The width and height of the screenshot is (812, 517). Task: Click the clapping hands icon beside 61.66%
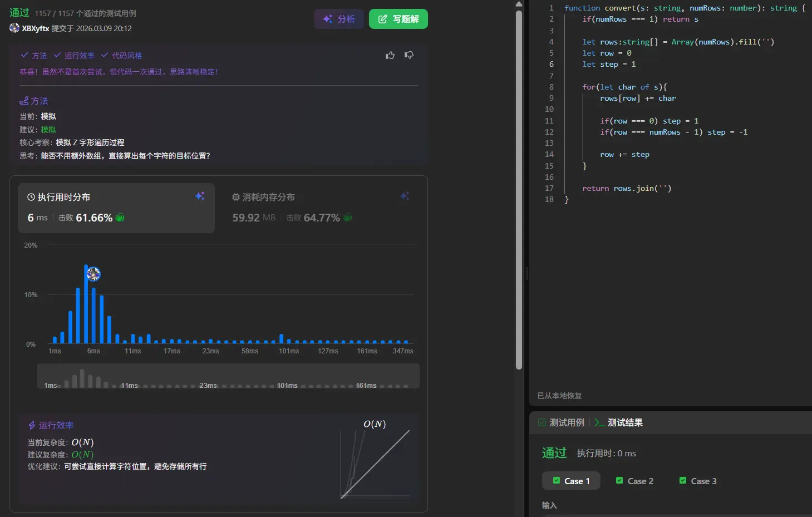120,218
